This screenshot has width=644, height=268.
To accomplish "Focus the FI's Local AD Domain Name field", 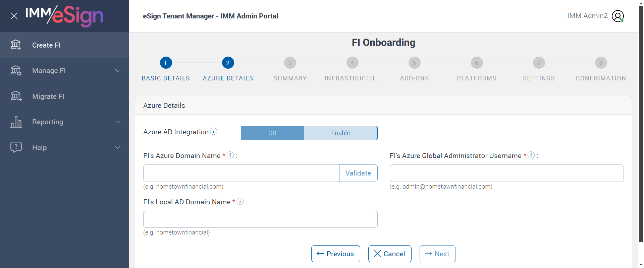I will [x=260, y=219].
